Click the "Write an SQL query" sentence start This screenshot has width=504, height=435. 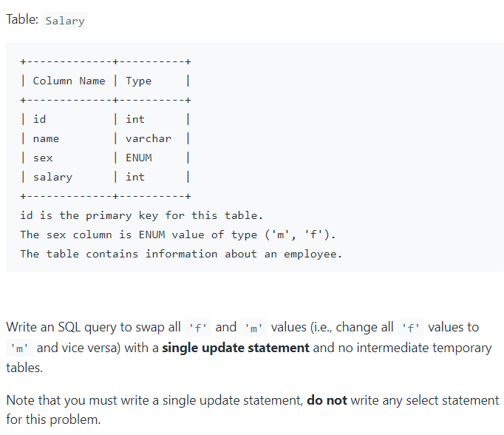(x=56, y=327)
